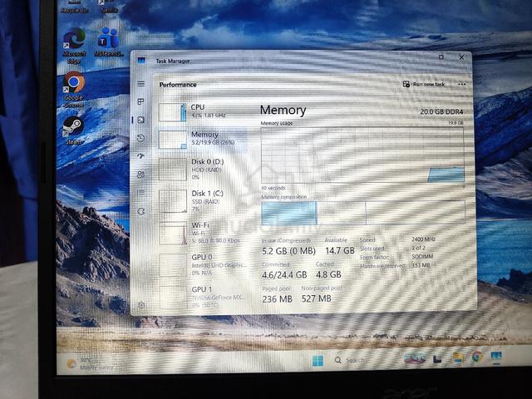This screenshot has height=399, width=532.
Task: Click the '5.2 GB (0 MB)' in-use value
Action: coord(288,251)
